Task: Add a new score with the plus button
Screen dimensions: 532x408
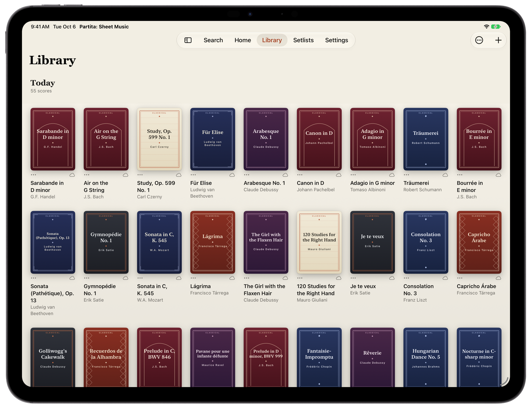Action: pyautogui.click(x=498, y=40)
